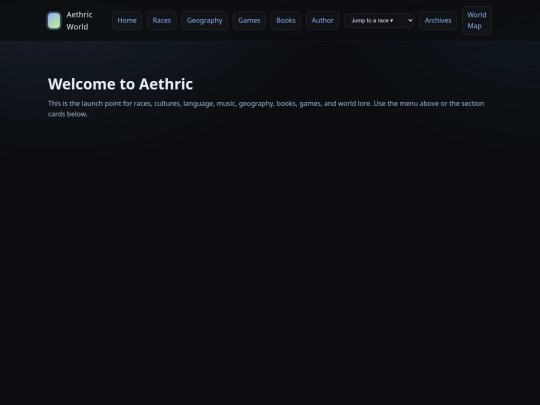Viewport: 540px width, 405px height.
Task: Open the Aethric World site title link
Action: (x=79, y=20)
